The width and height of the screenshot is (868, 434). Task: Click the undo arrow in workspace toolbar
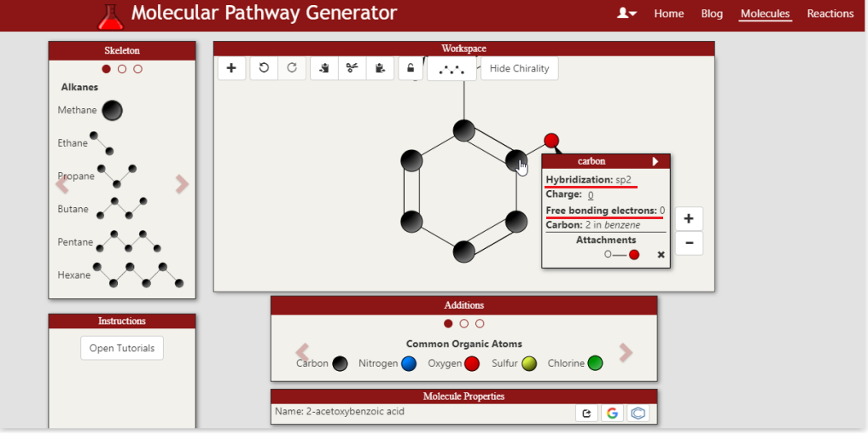(x=264, y=68)
